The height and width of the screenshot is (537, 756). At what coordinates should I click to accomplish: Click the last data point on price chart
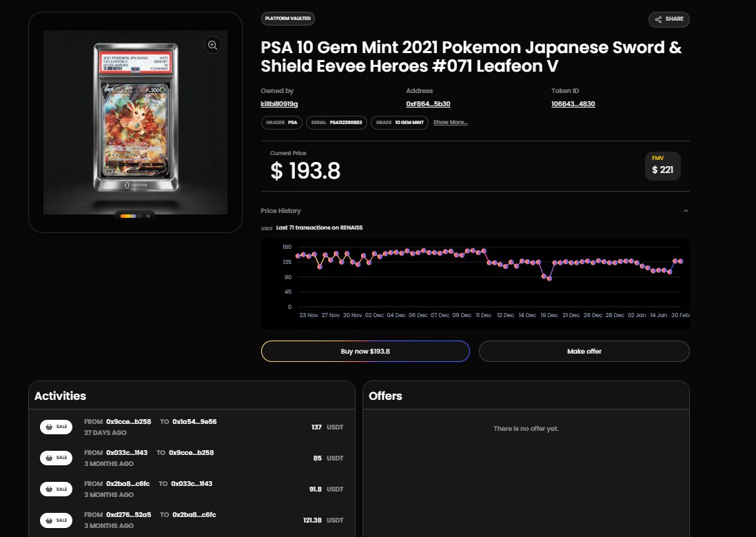pyautogui.click(x=680, y=261)
